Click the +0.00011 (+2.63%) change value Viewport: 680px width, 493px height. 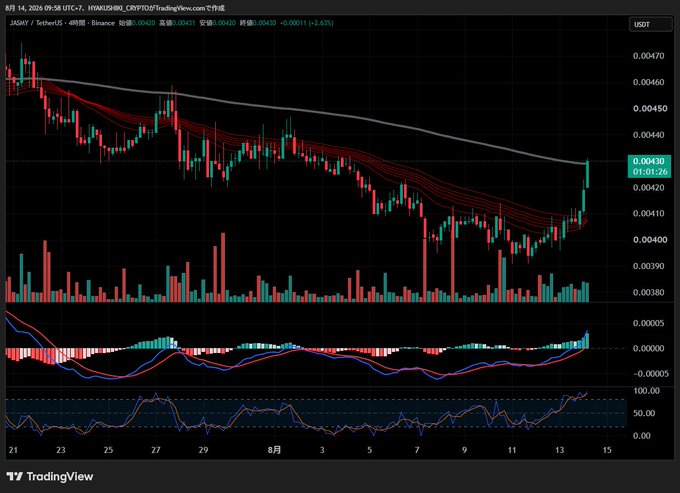pos(307,23)
